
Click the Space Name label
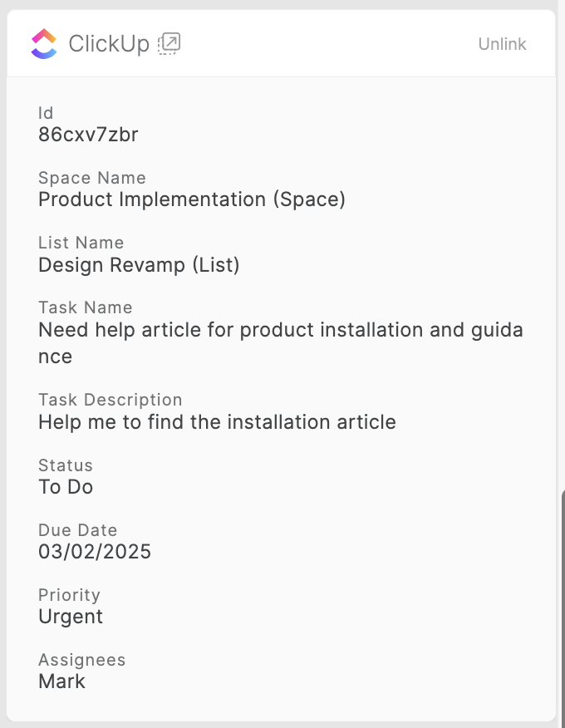(92, 178)
